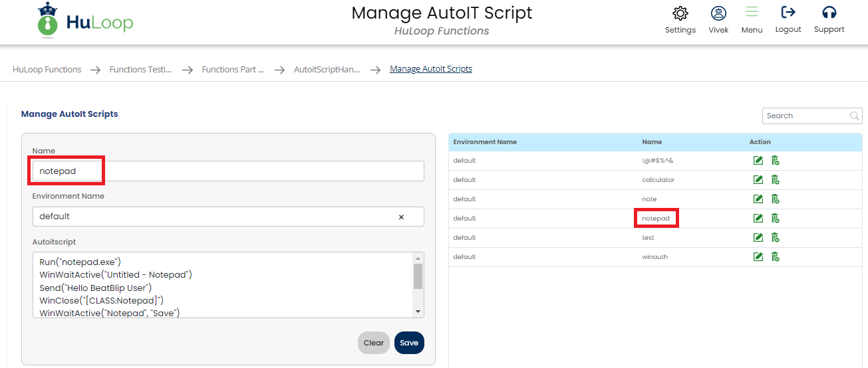
Task: Click the search magnifier icon
Action: 855,116
